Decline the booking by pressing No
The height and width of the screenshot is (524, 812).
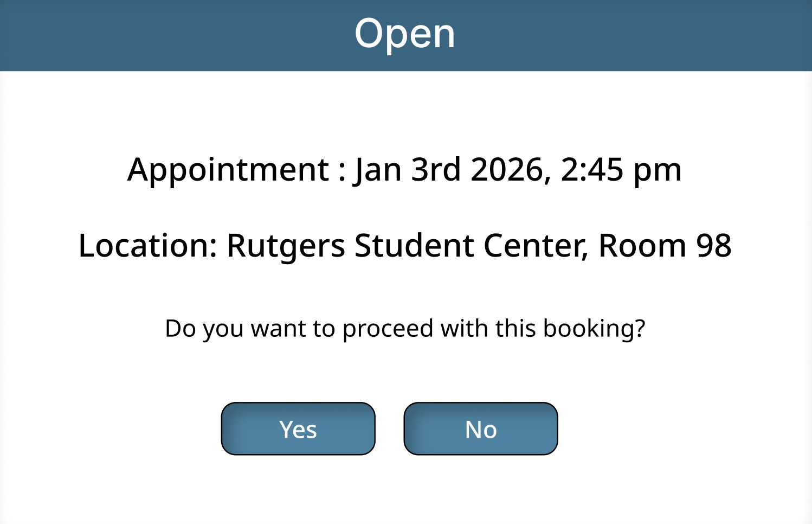(x=480, y=429)
